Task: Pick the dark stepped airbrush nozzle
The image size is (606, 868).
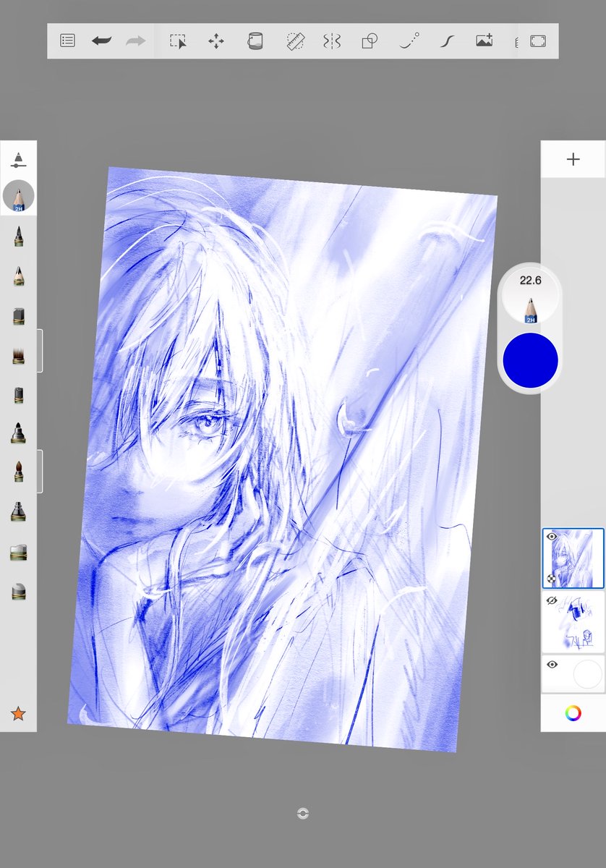Action: pos(18,512)
